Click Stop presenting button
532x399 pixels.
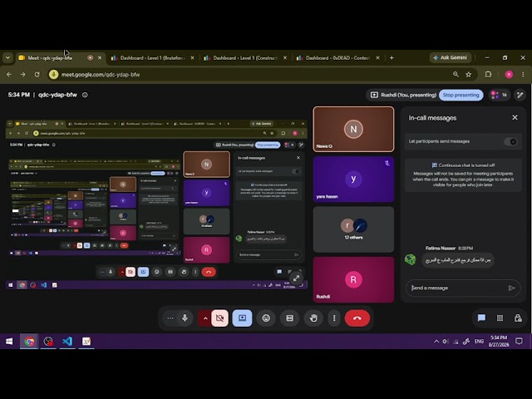(x=461, y=95)
